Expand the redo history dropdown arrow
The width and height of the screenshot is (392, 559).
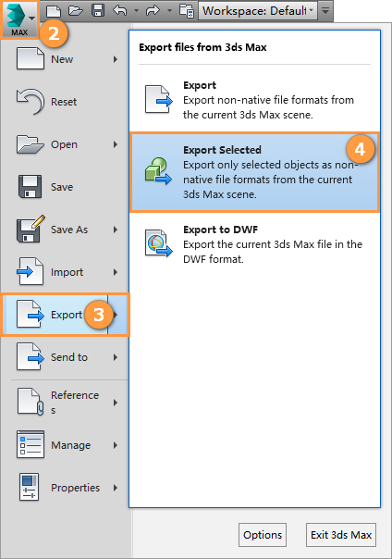pyautogui.click(x=169, y=11)
